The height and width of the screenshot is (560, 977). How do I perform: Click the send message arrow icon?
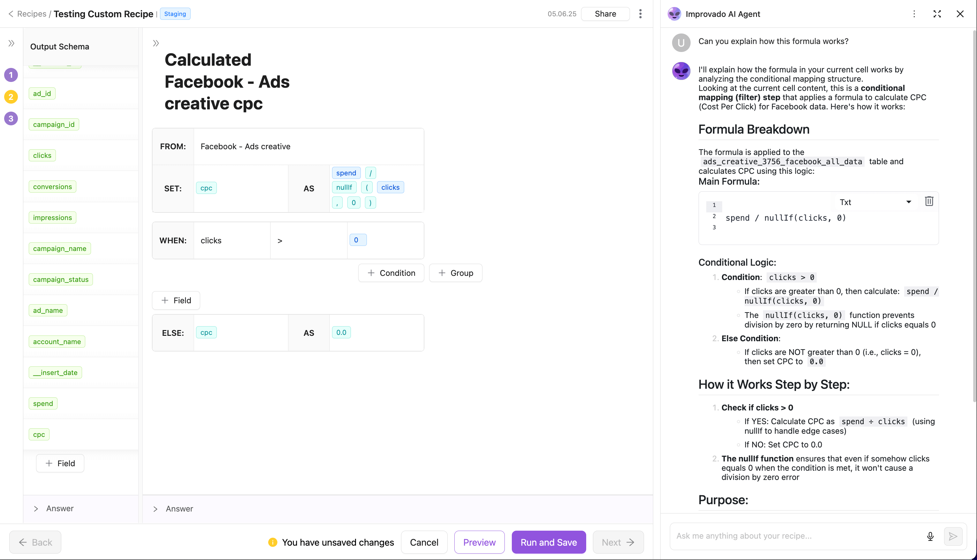[953, 536]
